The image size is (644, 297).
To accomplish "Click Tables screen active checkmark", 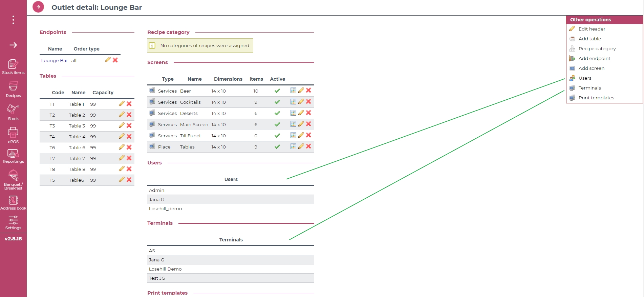I will (x=277, y=147).
